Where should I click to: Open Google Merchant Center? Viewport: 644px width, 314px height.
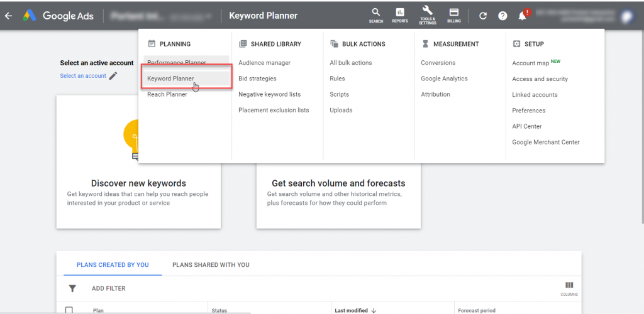(x=546, y=143)
